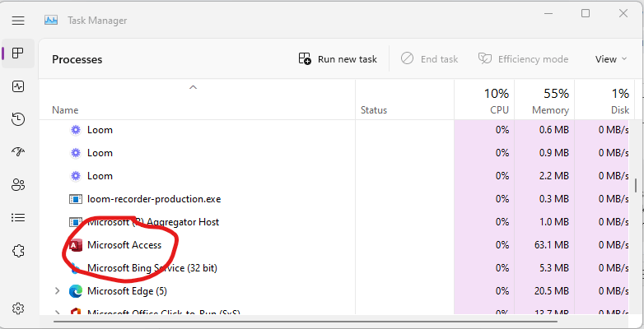Click the loom-recorder-production.exe icon
Image resolution: width=644 pixels, height=329 pixels.
[x=76, y=199]
